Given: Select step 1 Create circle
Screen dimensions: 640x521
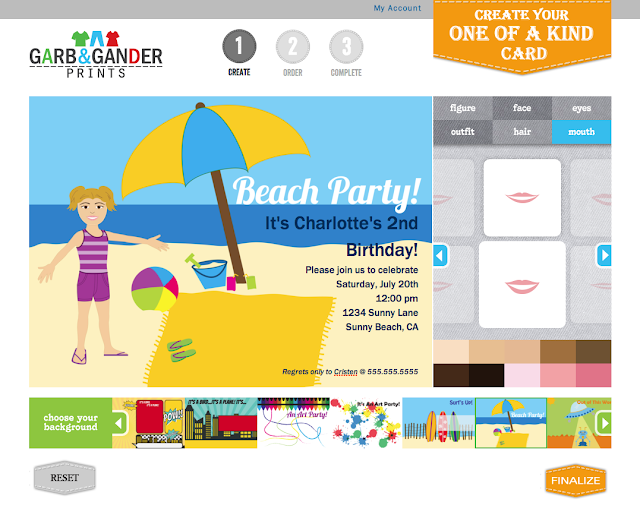Looking at the screenshot, I should (239, 46).
